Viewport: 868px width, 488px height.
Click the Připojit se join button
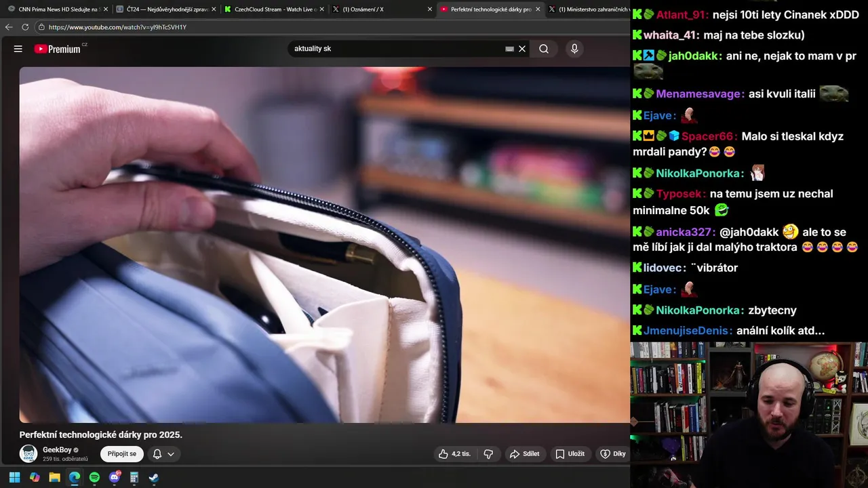tap(122, 454)
